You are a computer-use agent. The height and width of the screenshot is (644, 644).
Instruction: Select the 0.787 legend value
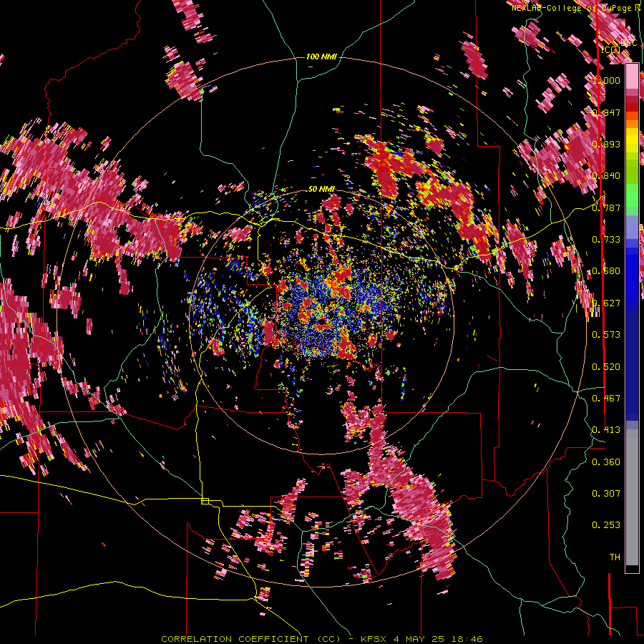point(606,208)
